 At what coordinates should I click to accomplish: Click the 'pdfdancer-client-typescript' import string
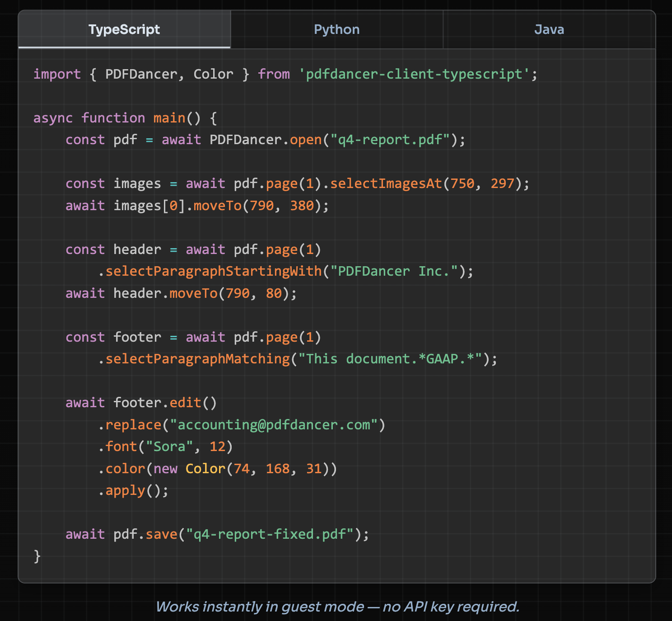coord(414,74)
